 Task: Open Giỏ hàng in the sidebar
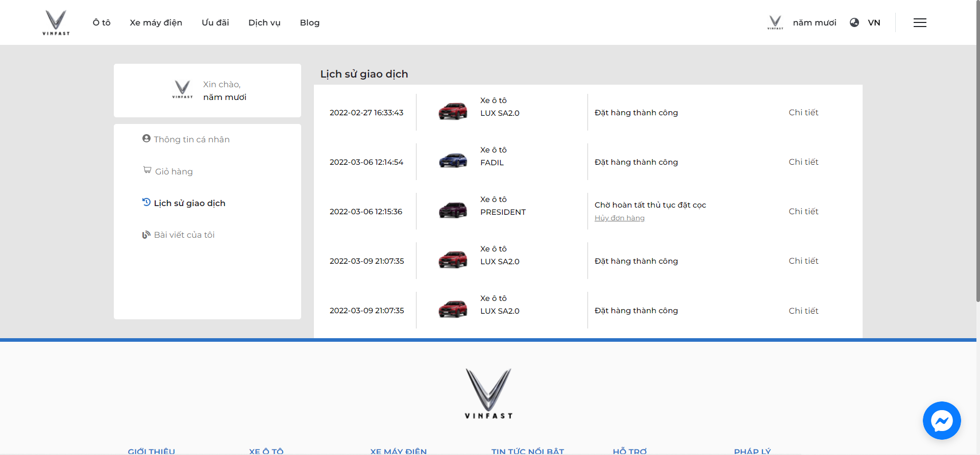[174, 171]
